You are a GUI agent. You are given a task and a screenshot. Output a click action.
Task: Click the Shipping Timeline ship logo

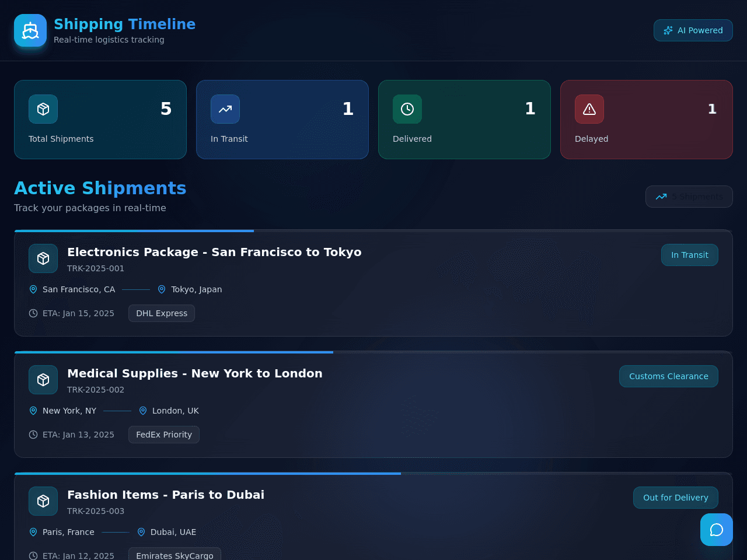pos(30,30)
